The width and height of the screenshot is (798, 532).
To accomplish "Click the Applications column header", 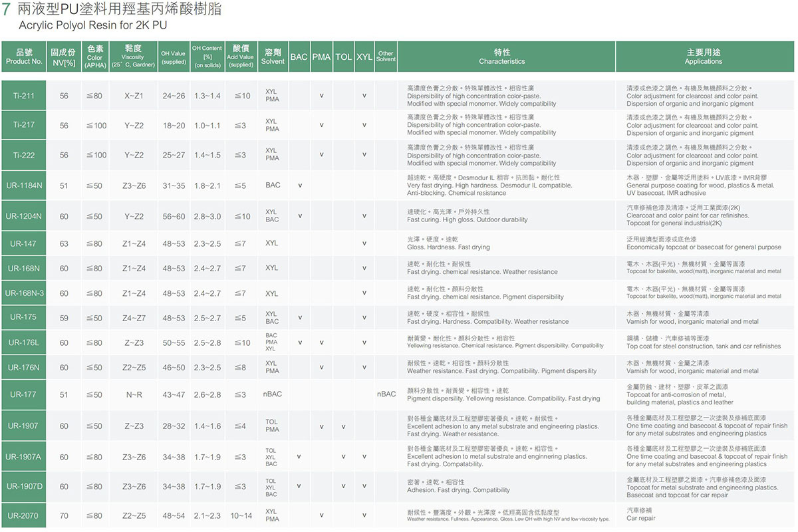I will point(704,57).
